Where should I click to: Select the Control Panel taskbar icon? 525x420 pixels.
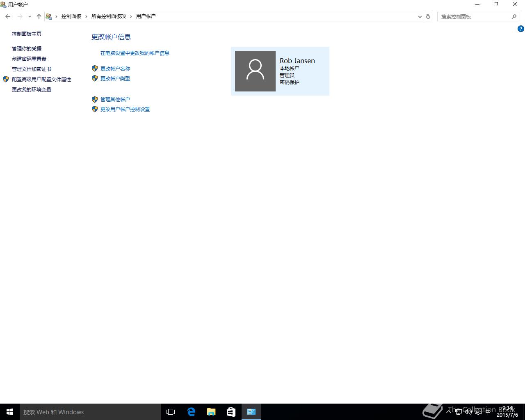tap(251, 412)
